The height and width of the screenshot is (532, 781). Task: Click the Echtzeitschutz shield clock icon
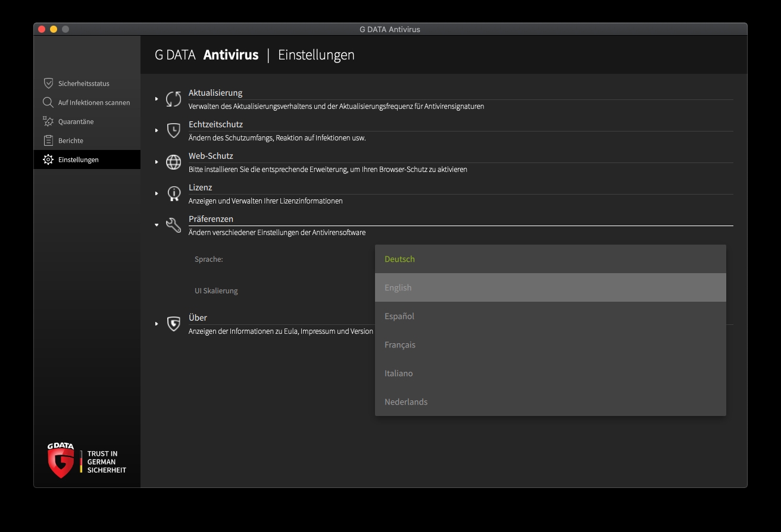[173, 130]
